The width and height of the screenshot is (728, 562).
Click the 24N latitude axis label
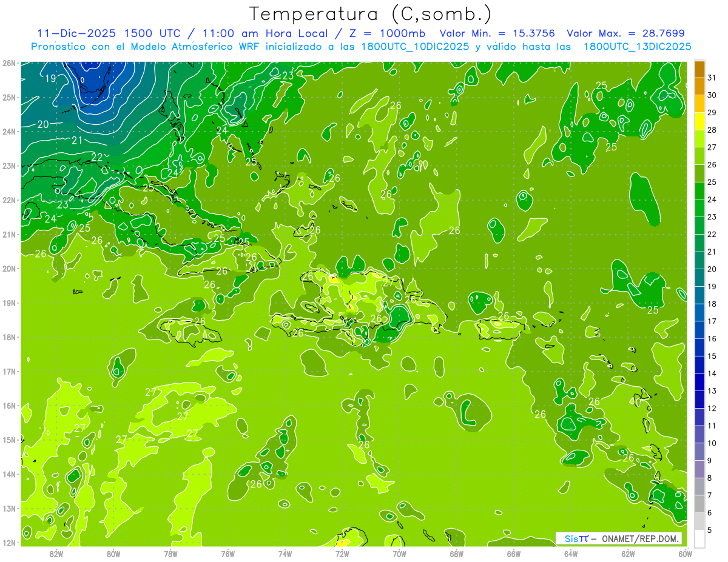[x=8, y=132]
